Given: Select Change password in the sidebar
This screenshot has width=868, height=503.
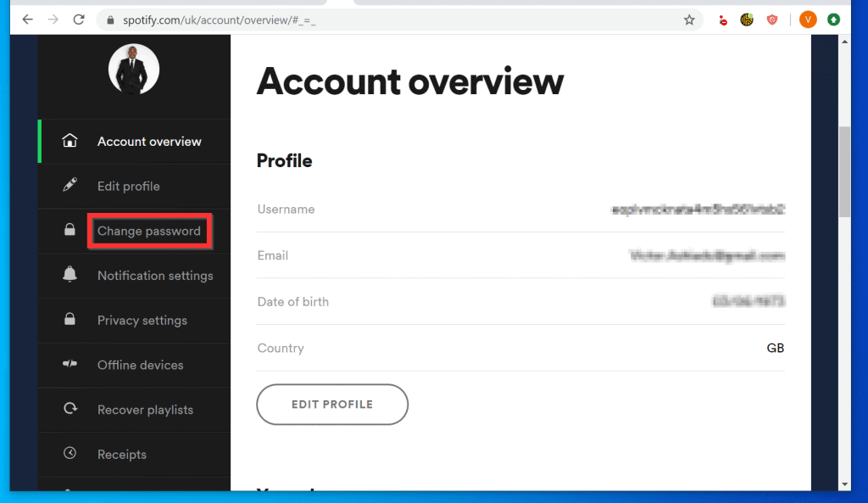Looking at the screenshot, I should point(134,231).
